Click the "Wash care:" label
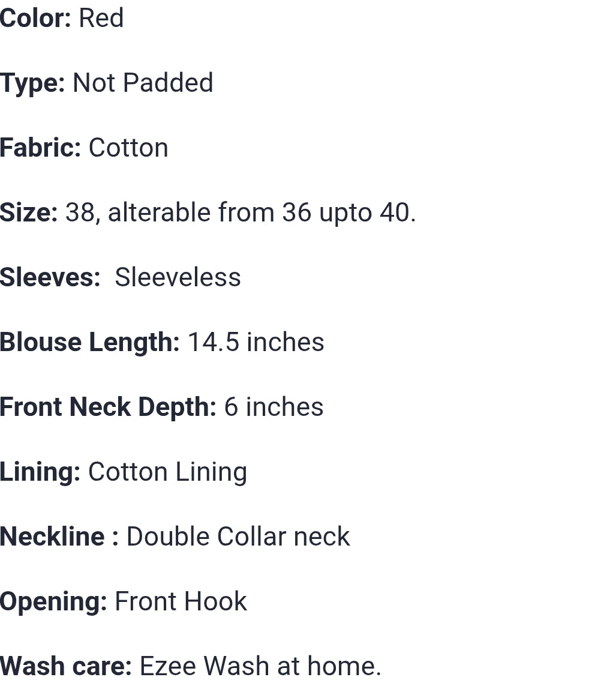This screenshot has height=689, width=616. tap(65, 666)
